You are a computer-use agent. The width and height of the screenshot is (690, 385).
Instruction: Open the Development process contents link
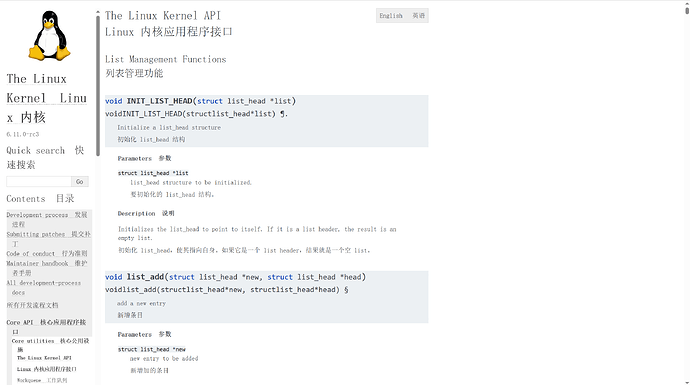pos(47,219)
